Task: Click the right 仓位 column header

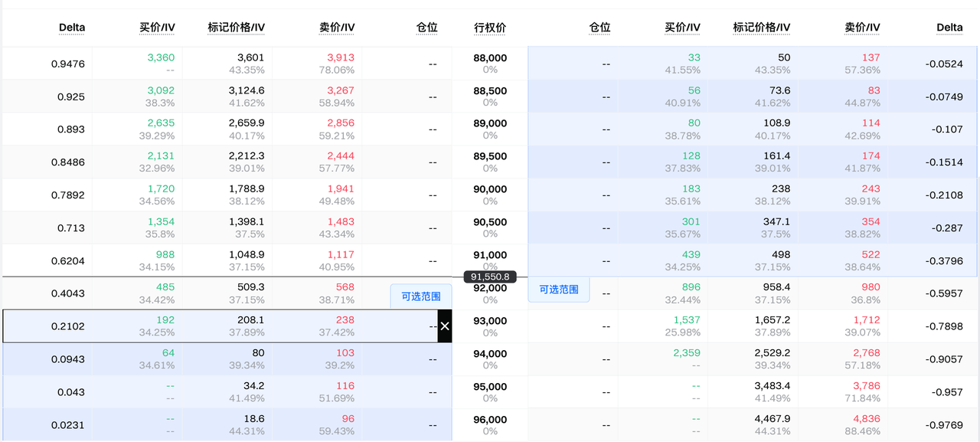Action: click(x=599, y=28)
